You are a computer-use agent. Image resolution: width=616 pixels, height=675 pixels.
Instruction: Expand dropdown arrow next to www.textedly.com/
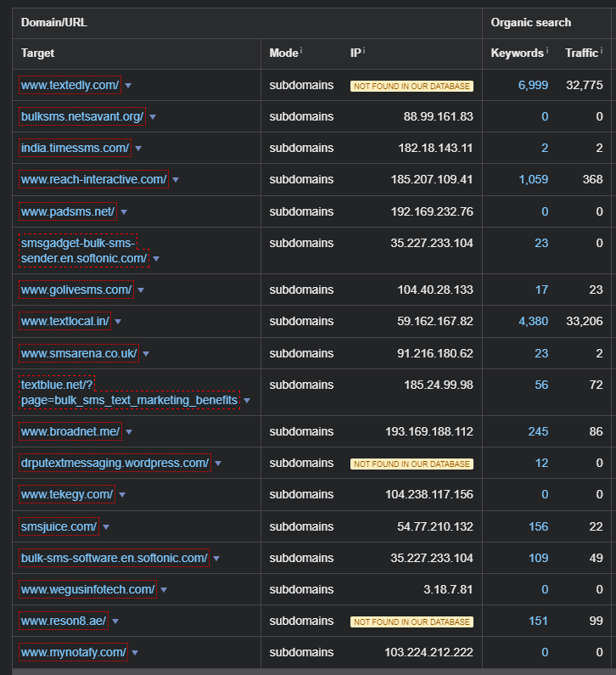tap(128, 86)
